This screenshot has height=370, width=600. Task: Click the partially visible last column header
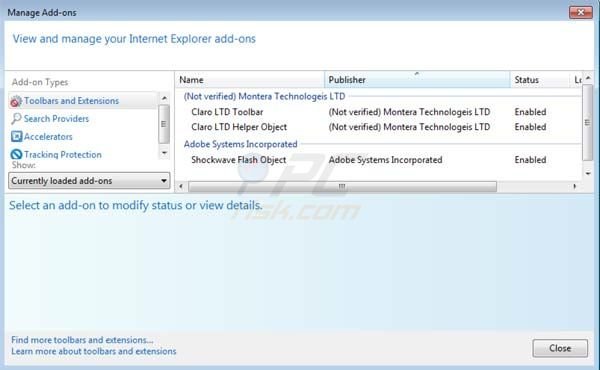[577, 80]
